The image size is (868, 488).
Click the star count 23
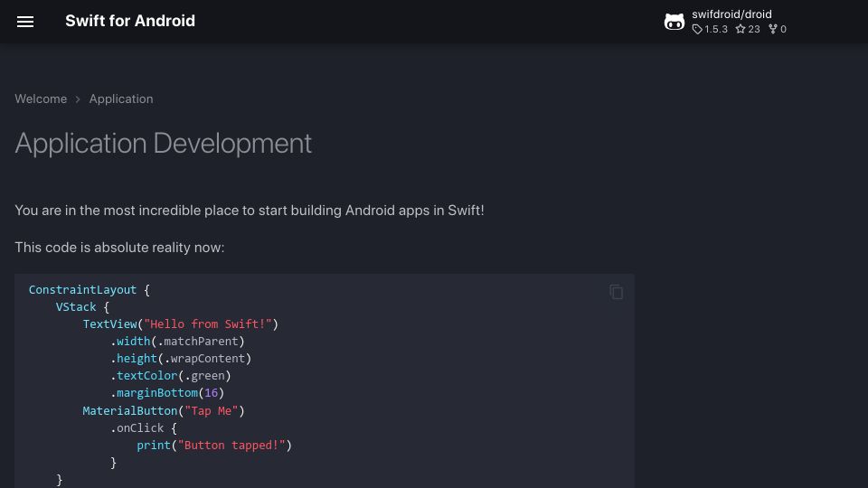tap(748, 29)
